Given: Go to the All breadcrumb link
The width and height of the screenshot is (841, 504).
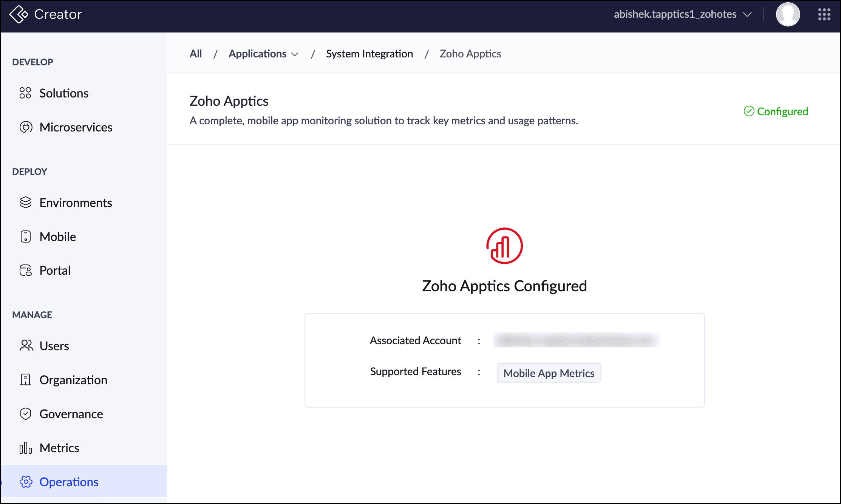Looking at the screenshot, I should pyautogui.click(x=196, y=54).
